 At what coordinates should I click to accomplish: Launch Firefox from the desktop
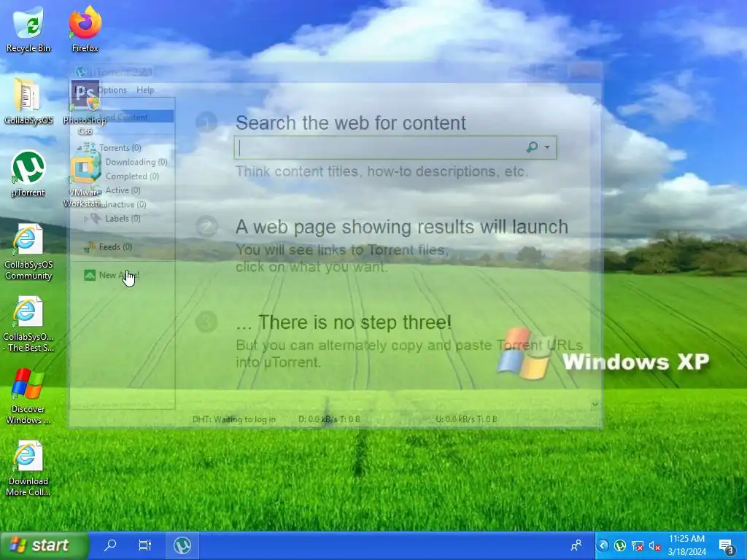pyautogui.click(x=85, y=28)
